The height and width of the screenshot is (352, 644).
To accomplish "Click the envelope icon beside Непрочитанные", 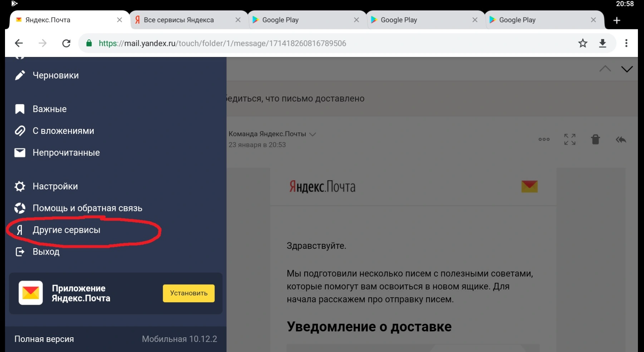I will [20, 153].
